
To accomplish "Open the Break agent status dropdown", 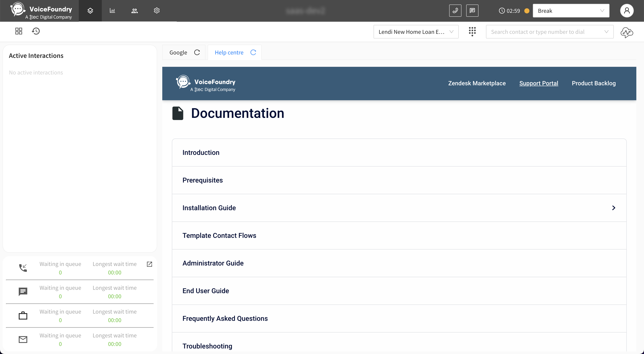I will tap(571, 10).
